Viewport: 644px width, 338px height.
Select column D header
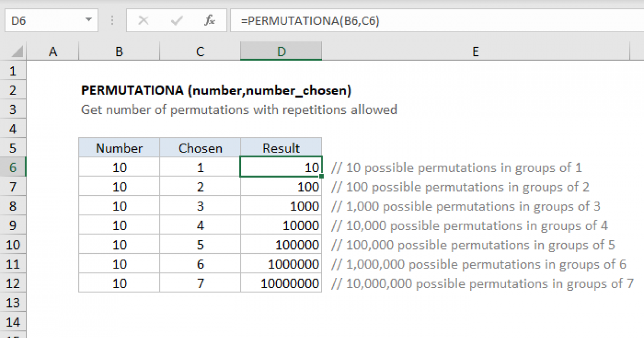281,51
